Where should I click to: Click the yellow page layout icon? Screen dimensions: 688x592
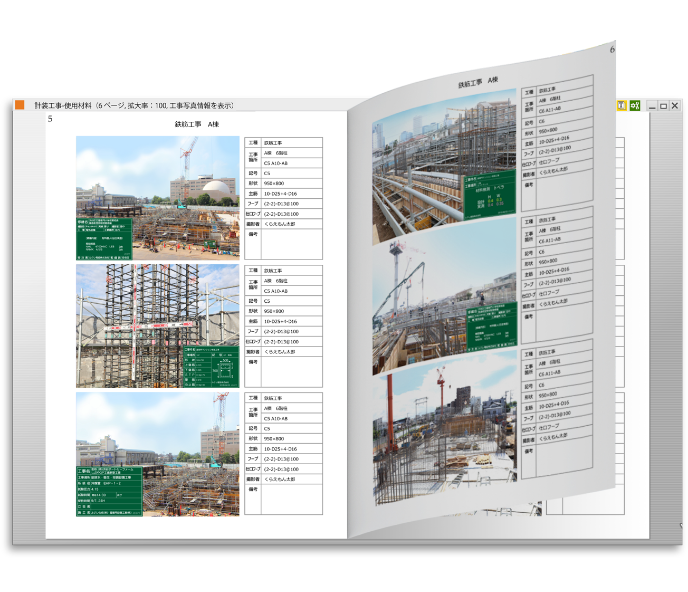click(622, 105)
